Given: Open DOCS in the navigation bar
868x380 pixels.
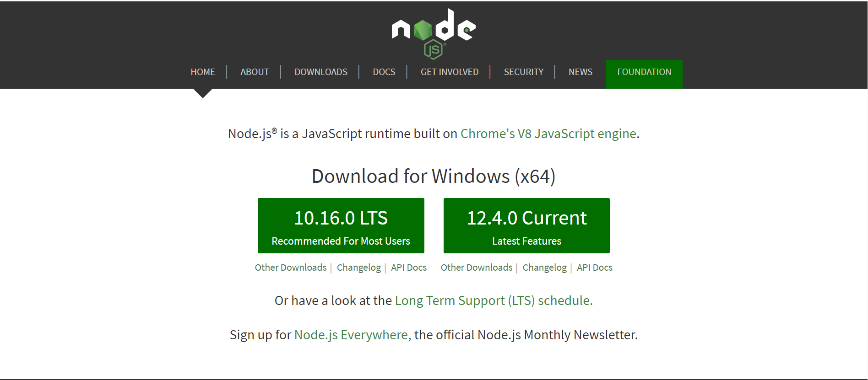Looking at the screenshot, I should coord(384,72).
